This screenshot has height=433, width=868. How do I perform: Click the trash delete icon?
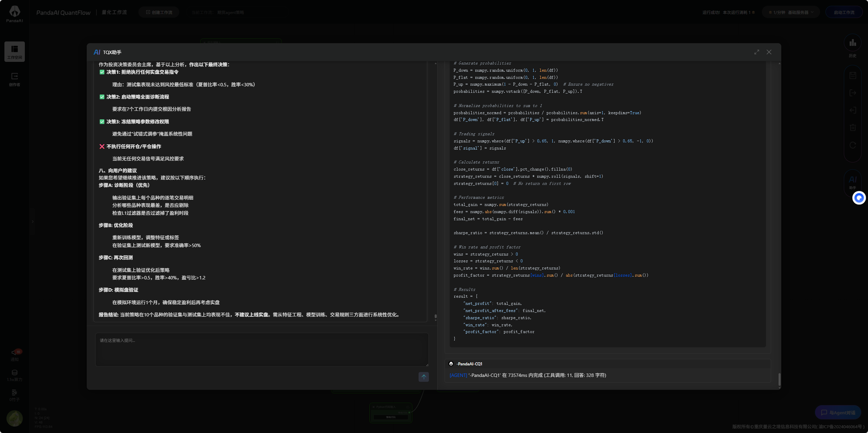(x=853, y=127)
